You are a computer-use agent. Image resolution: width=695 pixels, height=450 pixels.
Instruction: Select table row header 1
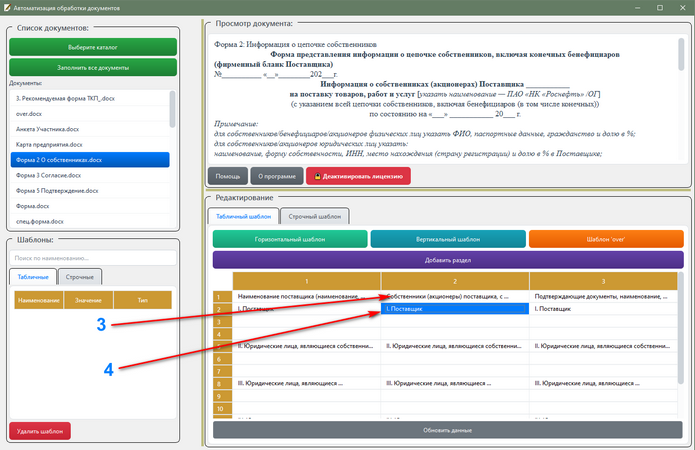[223, 297]
